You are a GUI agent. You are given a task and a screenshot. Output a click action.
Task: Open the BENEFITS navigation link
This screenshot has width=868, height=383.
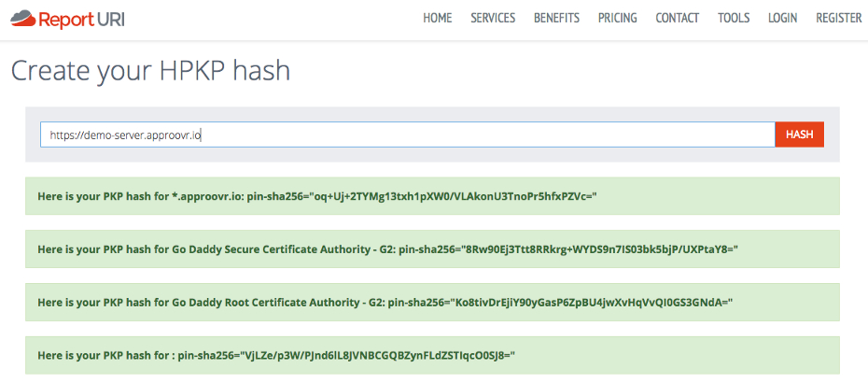pos(556,18)
